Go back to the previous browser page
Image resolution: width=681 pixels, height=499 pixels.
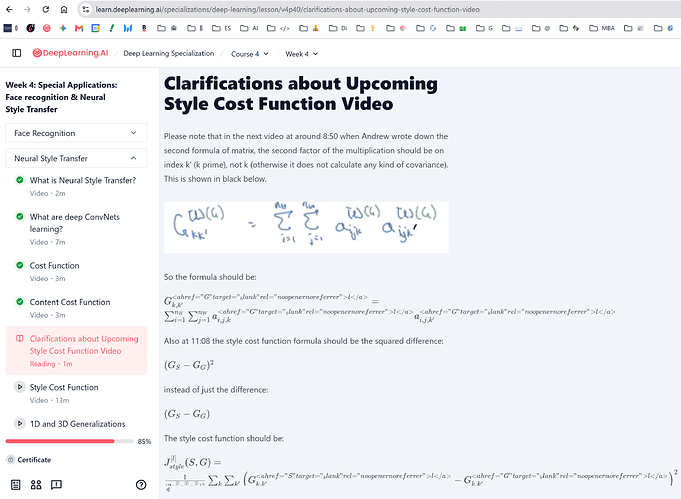[9, 9]
